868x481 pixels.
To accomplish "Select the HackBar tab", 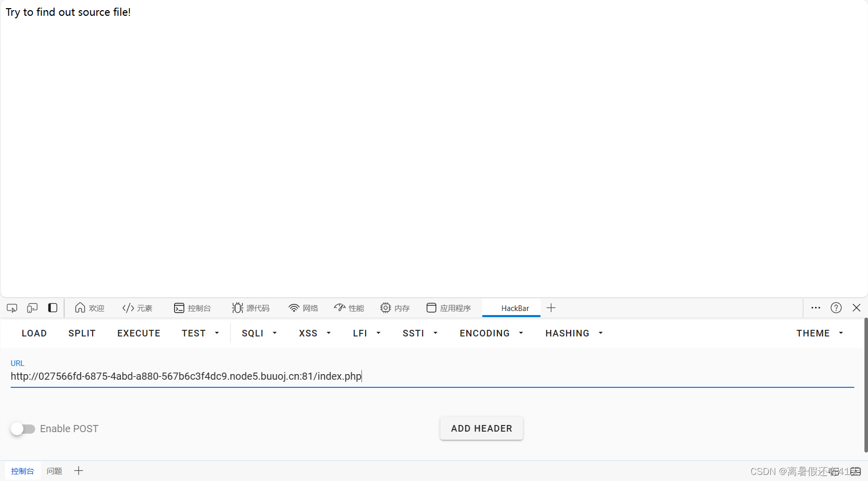I will [511, 308].
